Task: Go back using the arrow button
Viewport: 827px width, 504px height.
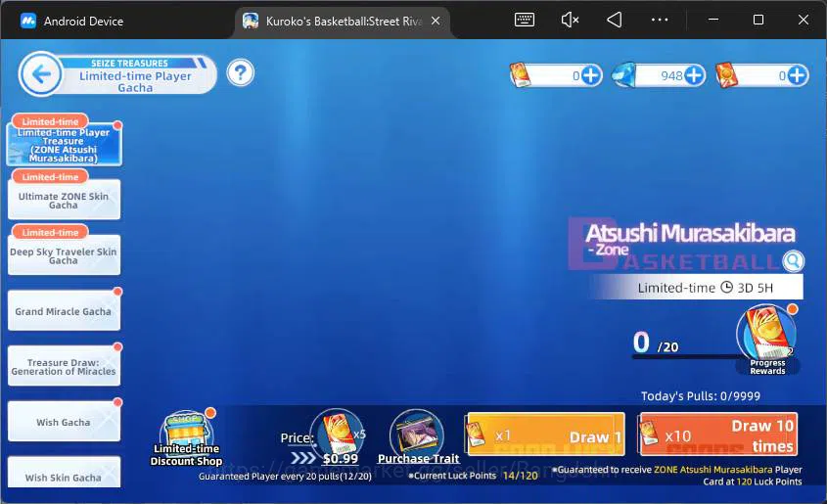Action: pyautogui.click(x=40, y=74)
